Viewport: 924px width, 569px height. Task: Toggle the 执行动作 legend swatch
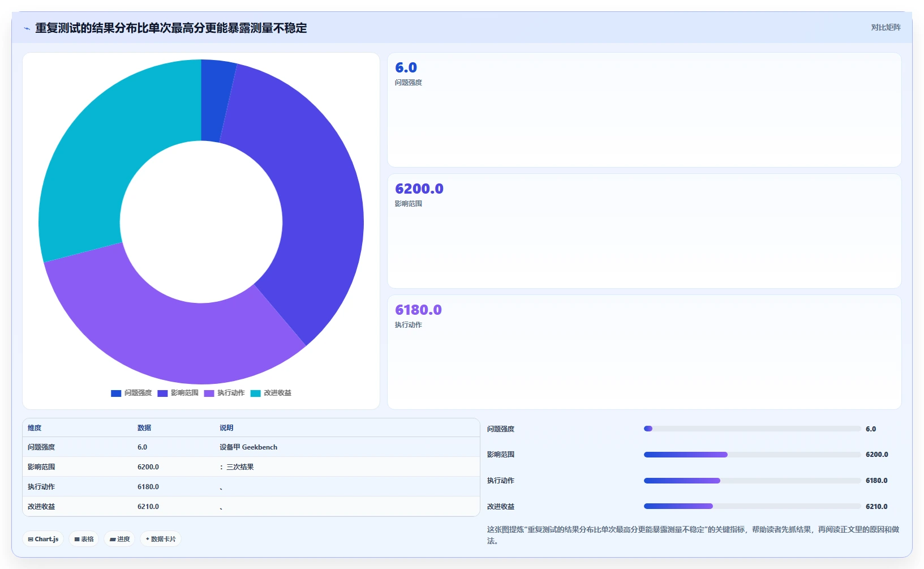click(209, 393)
